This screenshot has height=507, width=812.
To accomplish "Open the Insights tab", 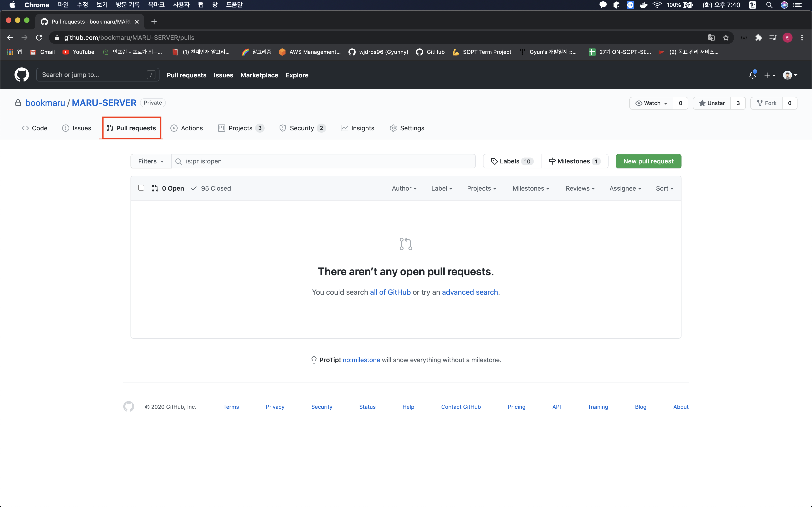I will tap(357, 128).
